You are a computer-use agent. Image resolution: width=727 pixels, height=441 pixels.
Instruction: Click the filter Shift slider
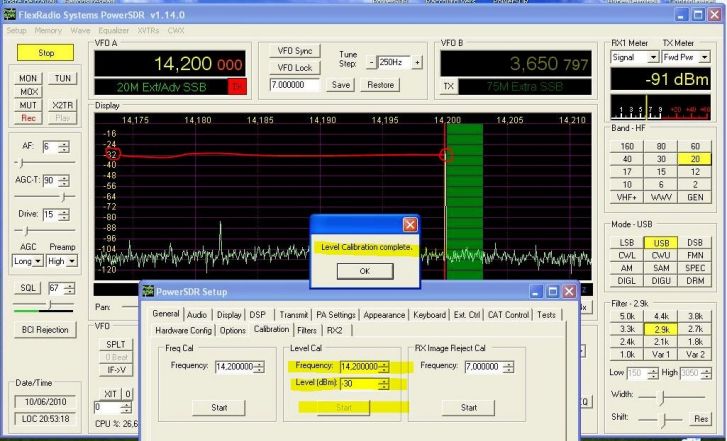coord(660,420)
